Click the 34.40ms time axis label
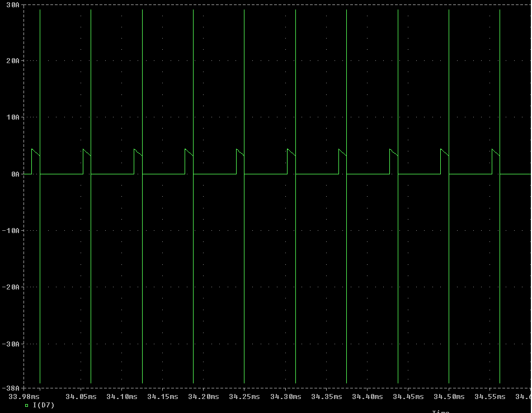Screen dimensions: 532x413 [368, 396]
